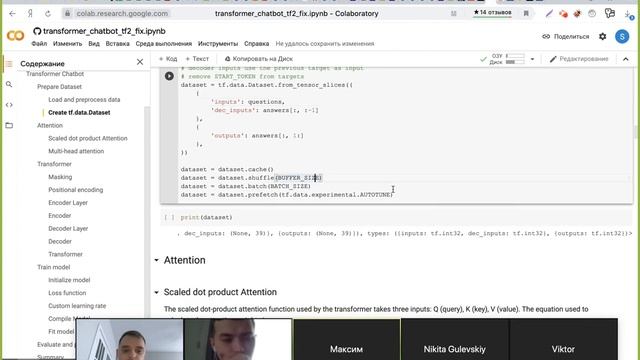The width and height of the screenshot is (640, 360).
Task: Click the browser back arrow
Action: click(x=12, y=13)
